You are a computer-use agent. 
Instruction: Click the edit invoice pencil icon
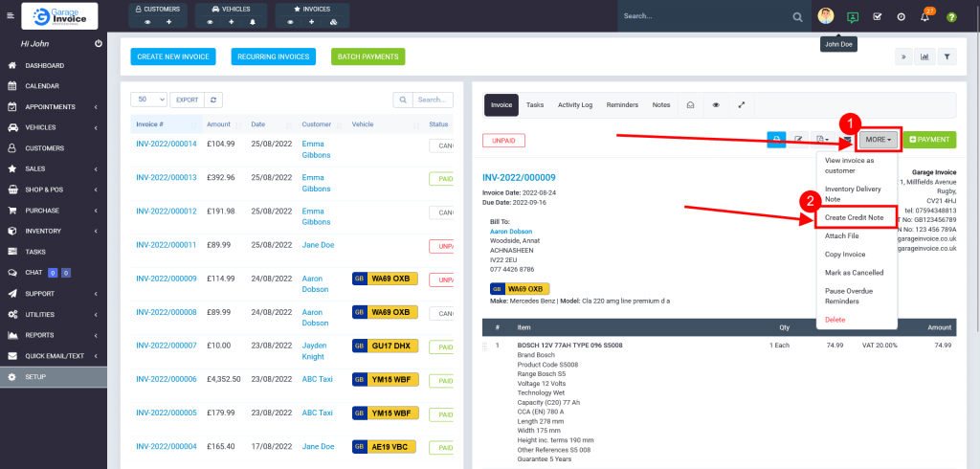(x=799, y=140)
